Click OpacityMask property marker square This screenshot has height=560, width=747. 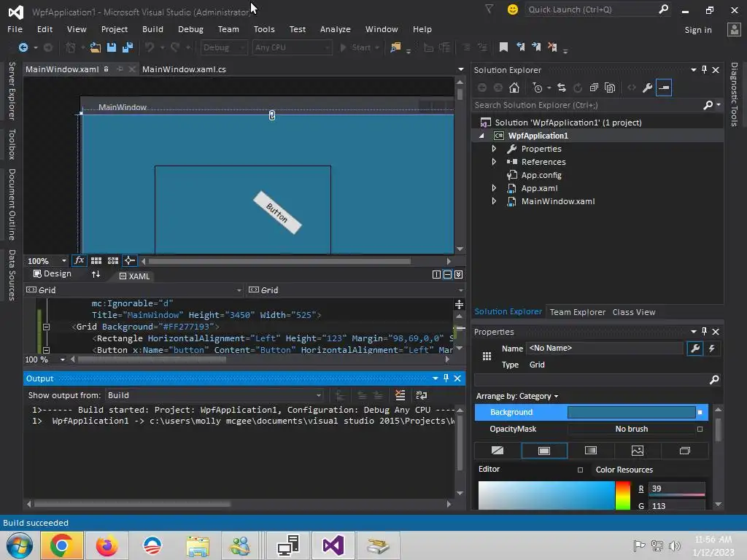click(x=700, y=429)
